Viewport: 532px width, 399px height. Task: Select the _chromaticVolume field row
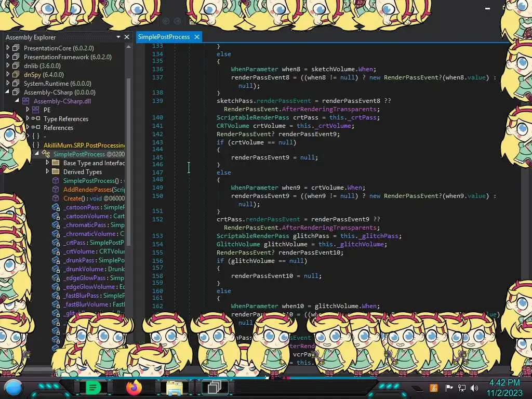pos(88,233)
